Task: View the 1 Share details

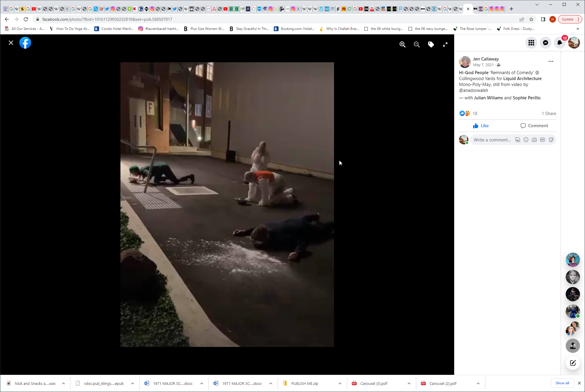Action: (x=549, y=114)
